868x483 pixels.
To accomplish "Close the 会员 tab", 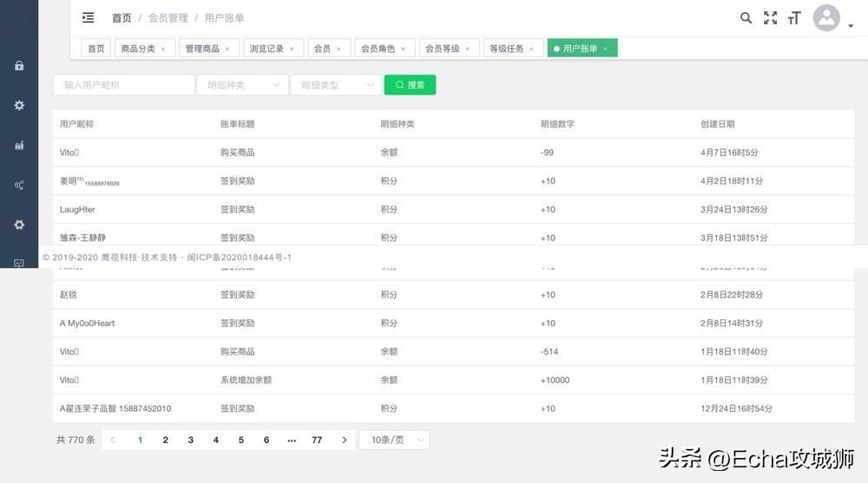I will 339,49.
